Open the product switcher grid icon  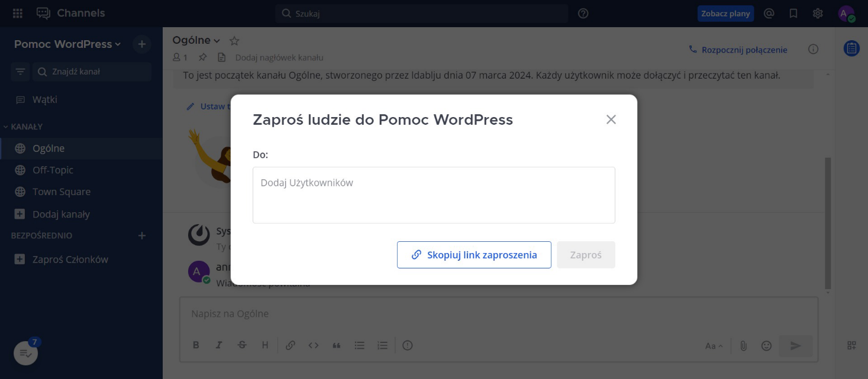coord(17,13)
